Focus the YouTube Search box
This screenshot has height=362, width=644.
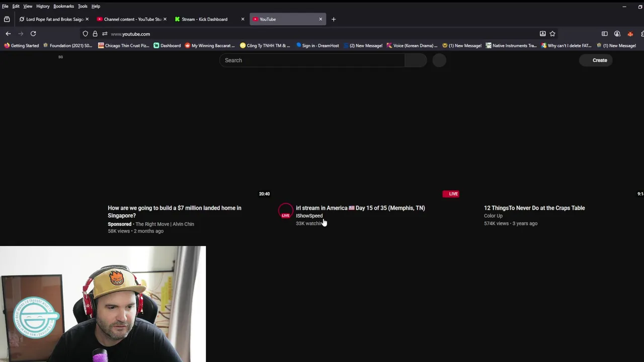[x=312, y=60]
